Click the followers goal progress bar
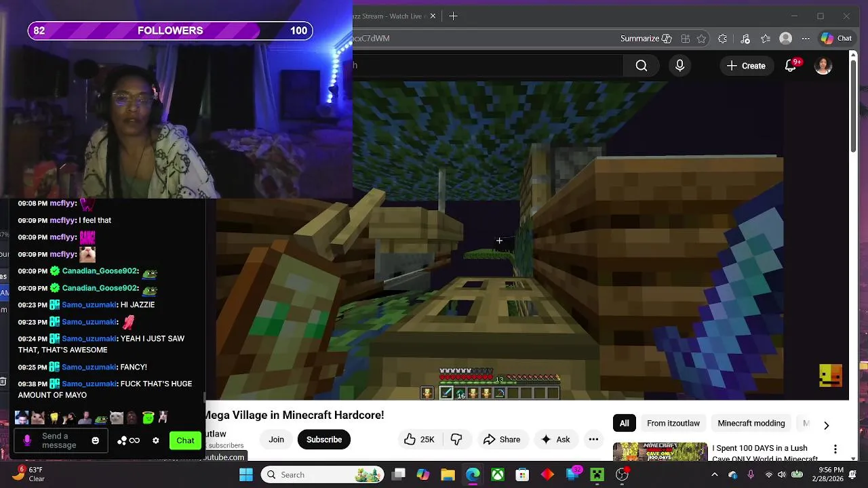Image resolution: width=868 pixels, height=488 pixels. (x=170, y=30)
